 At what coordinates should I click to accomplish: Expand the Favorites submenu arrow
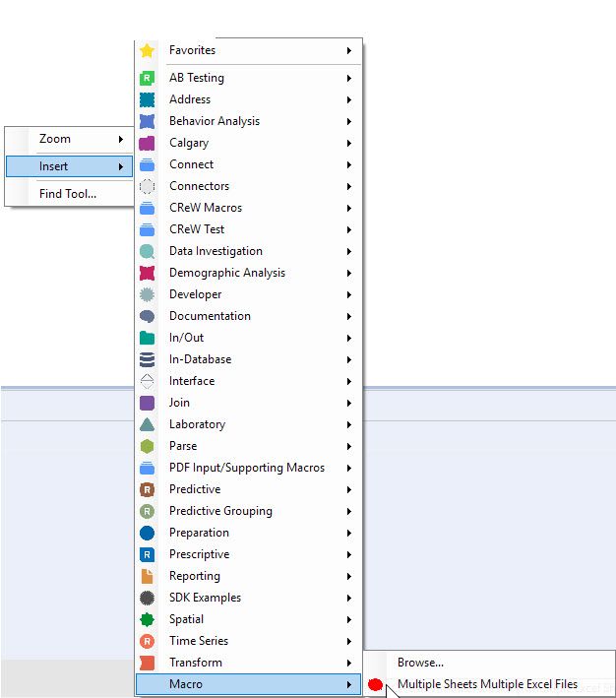click(349, 51)
